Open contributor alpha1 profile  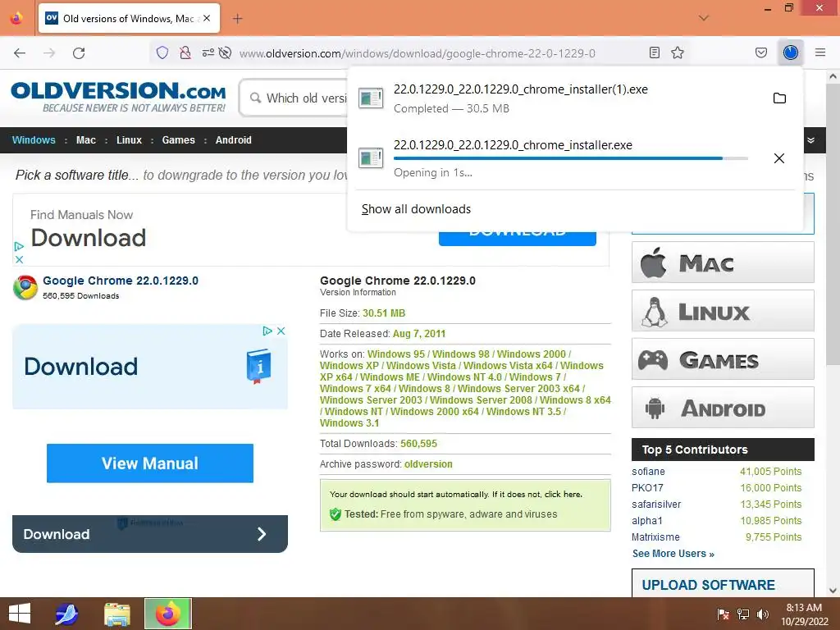pyautogui.click(x=647, y=521)
